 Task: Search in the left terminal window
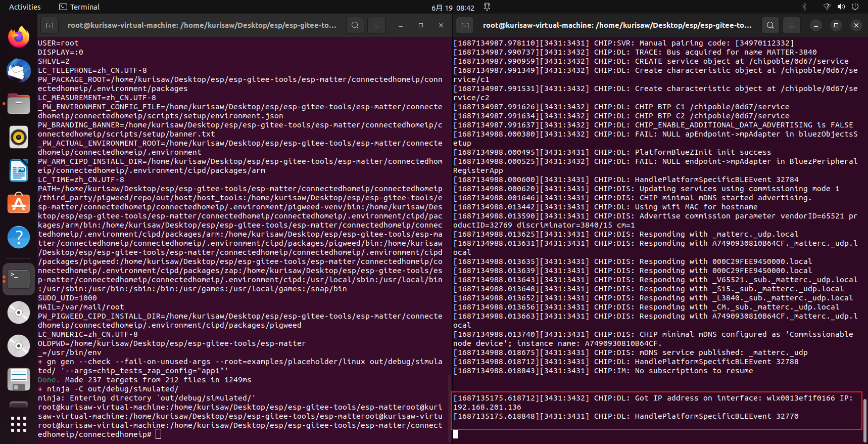coord(355,25)
